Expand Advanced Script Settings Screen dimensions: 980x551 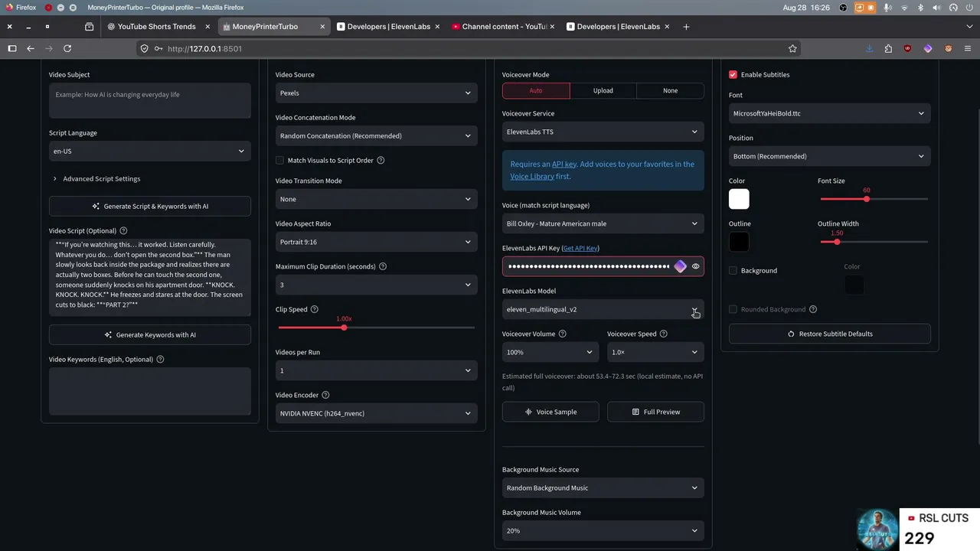click(x=96, y=178)
